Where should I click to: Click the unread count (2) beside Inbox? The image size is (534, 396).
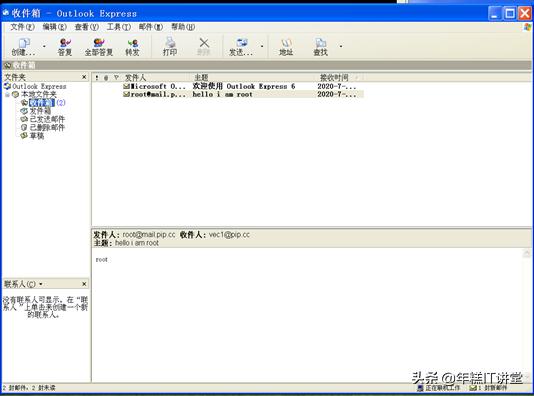click(61, 102)
